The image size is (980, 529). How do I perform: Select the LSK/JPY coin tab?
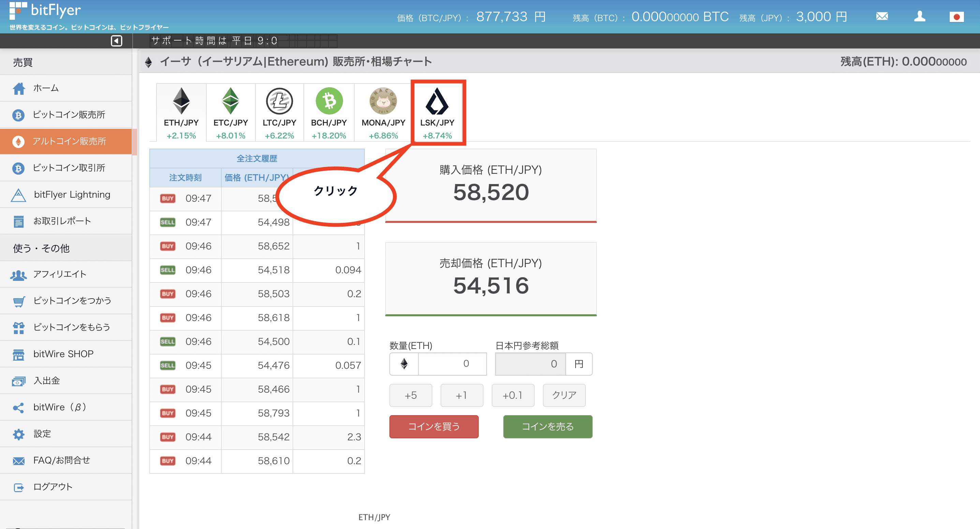437,113
